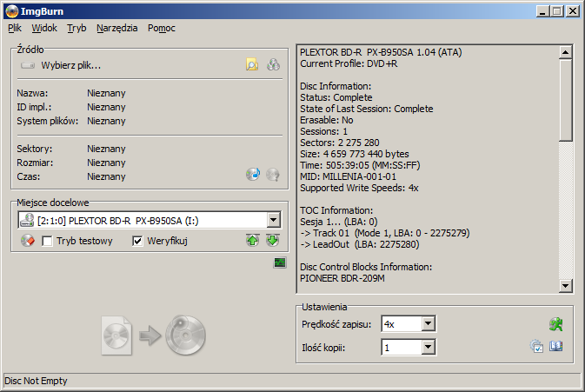This screenshot has height=392, width=585.
Task: Click the browse for CUE file icon
Action: 273,65
